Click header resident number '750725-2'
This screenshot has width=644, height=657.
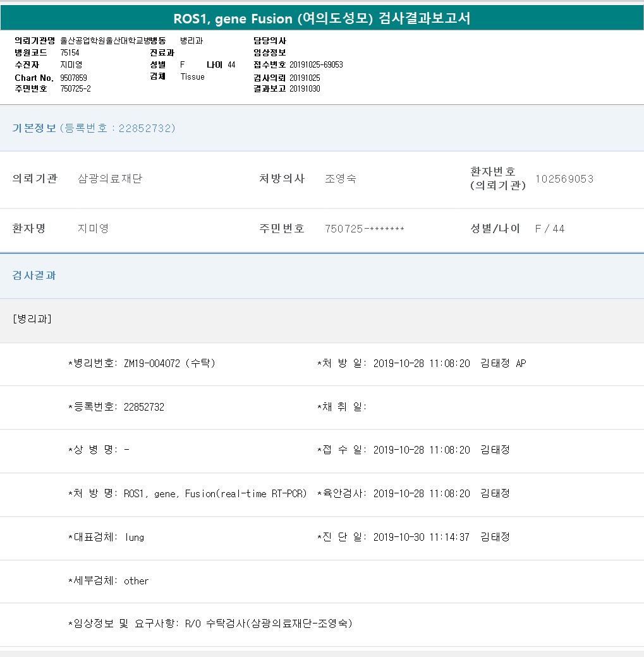(x=75, y=88)
